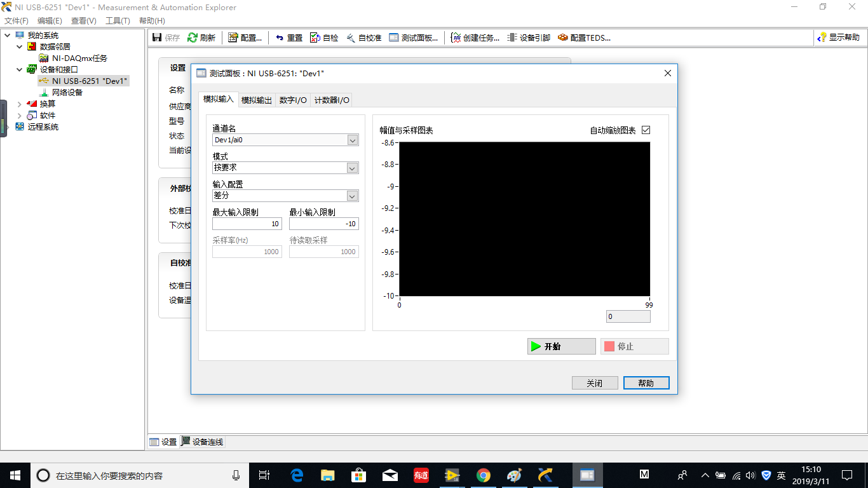Start 自校准 (Self-Calibrate) from the toolbar
The width and height of the screenshot is (868, 488).
[x=364, y=37]
